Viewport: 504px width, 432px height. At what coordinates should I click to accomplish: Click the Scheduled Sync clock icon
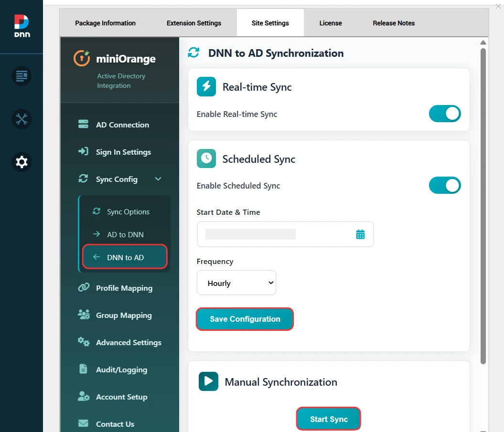(206, 158)
